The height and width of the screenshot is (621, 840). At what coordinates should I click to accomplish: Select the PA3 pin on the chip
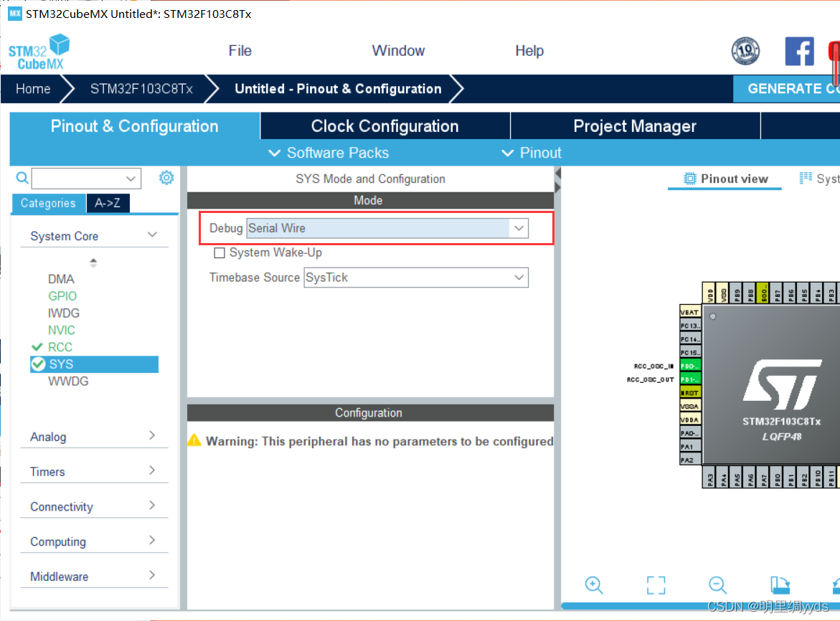710,477
